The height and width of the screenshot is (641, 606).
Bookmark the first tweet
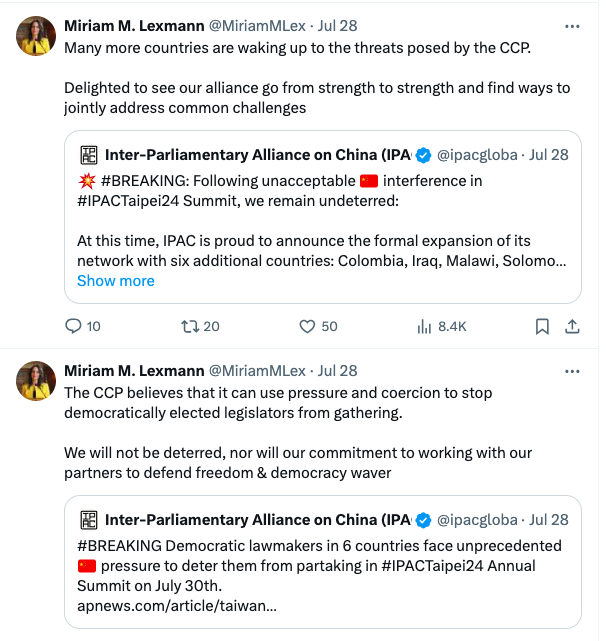point(542,326)
